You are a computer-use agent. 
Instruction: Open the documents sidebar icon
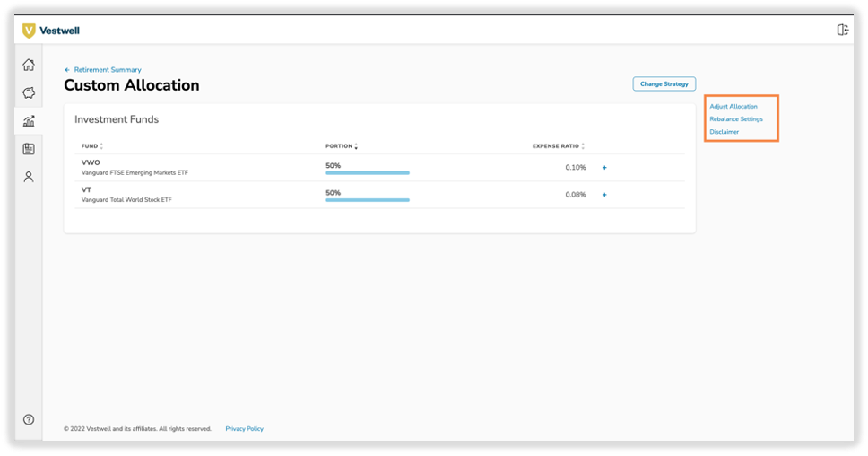coord(29,148)
